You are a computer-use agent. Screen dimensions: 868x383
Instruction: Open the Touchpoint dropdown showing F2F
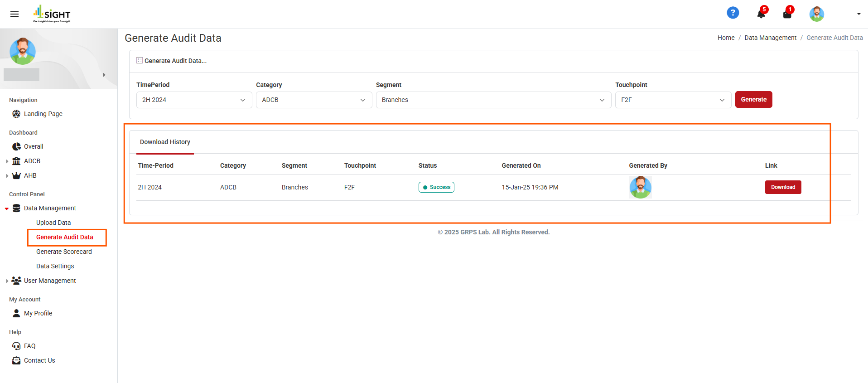pos(673,100)
